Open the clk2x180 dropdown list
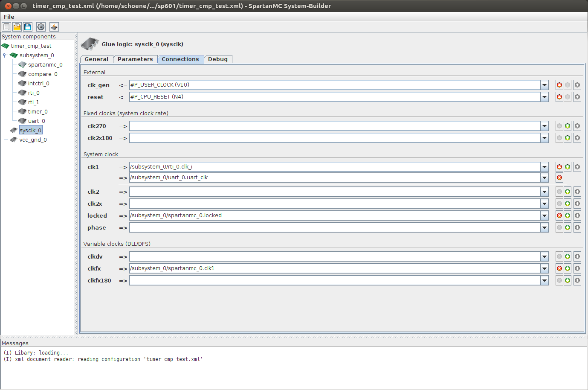 pyautogui.click(x=545, y=138)
